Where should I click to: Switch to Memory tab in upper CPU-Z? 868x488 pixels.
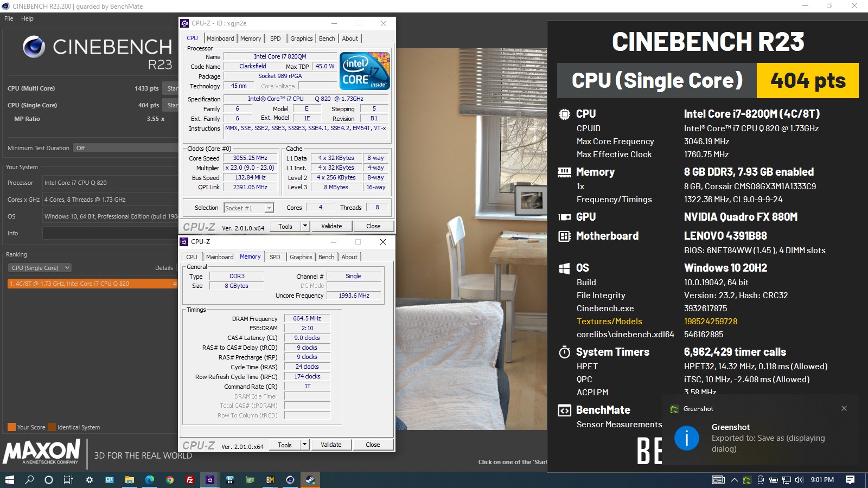pyautogui.click(x=251, y=38)
